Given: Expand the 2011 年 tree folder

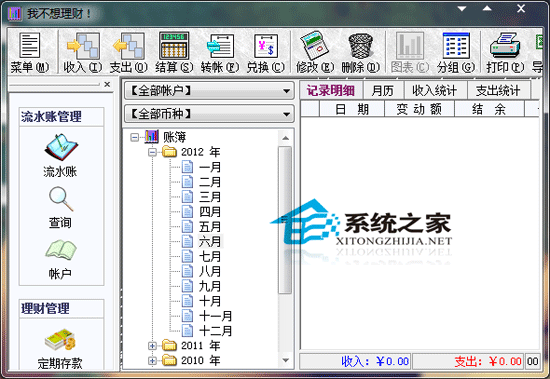Looking at the screenshot, I should point(152,346).
